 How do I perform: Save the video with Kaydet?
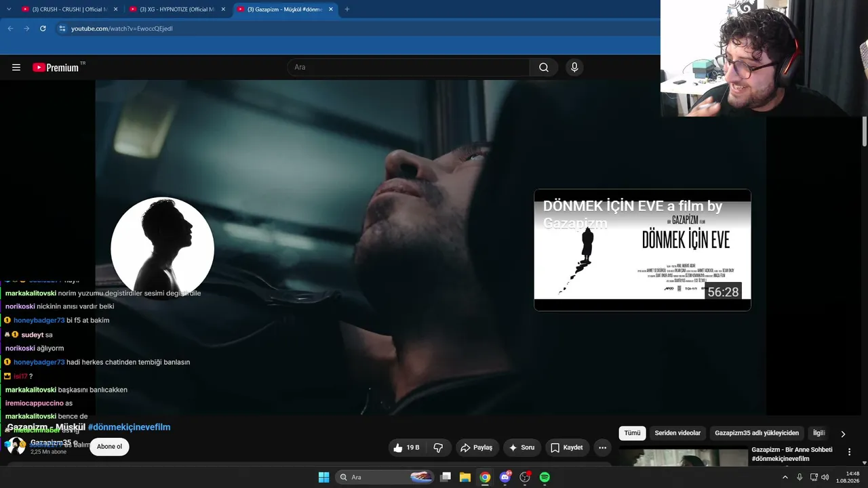point(567,447)
